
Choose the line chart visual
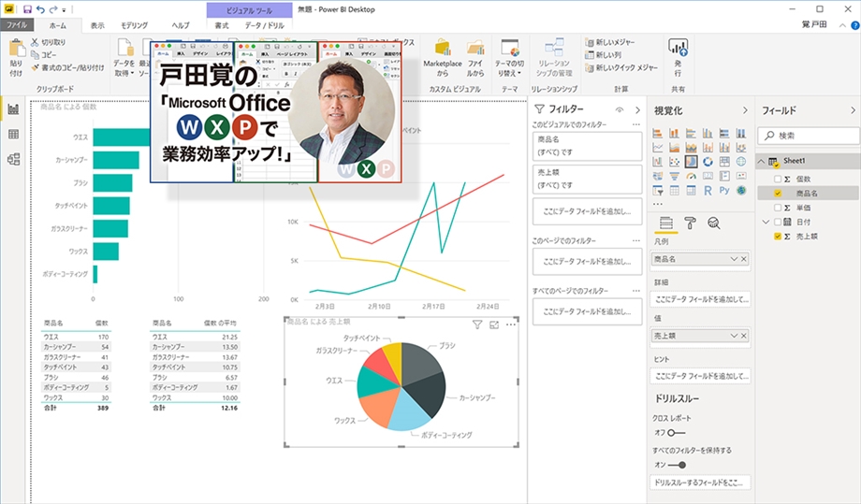[x=657, y=148]
